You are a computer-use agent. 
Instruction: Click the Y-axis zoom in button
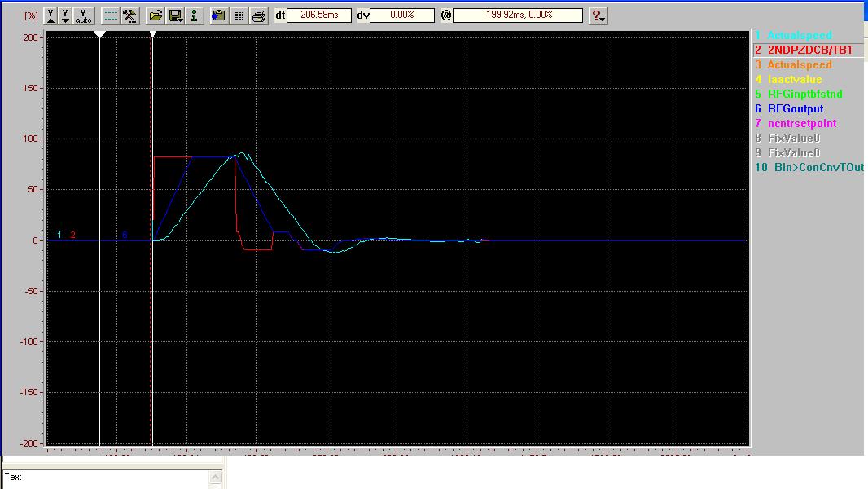(50, 15)
